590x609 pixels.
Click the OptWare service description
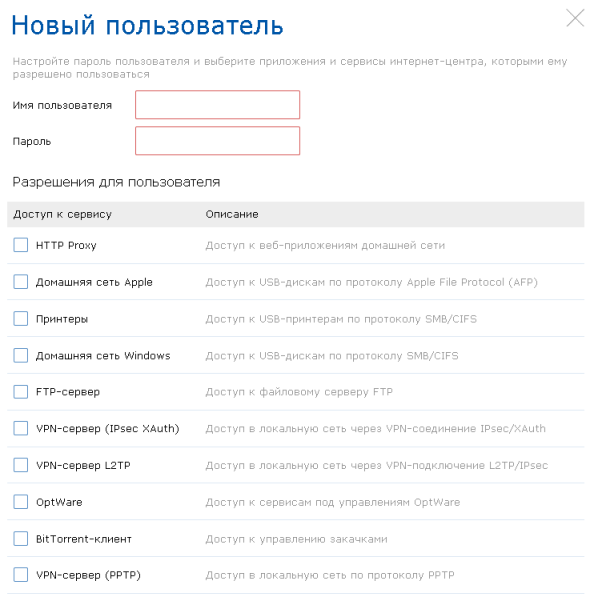332,502
